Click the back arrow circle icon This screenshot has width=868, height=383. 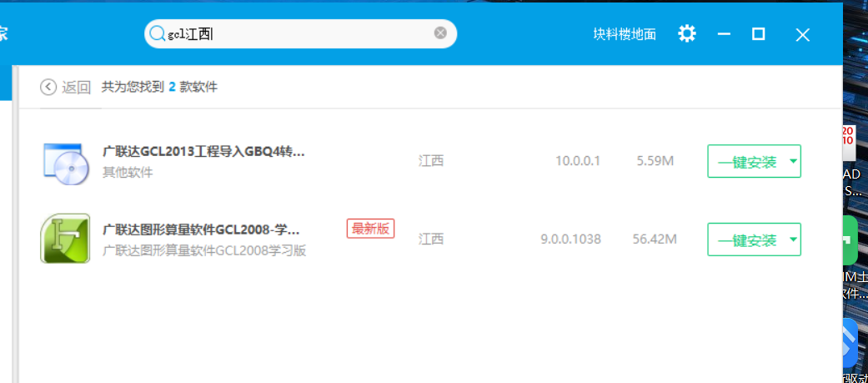(x=48, y=87)
